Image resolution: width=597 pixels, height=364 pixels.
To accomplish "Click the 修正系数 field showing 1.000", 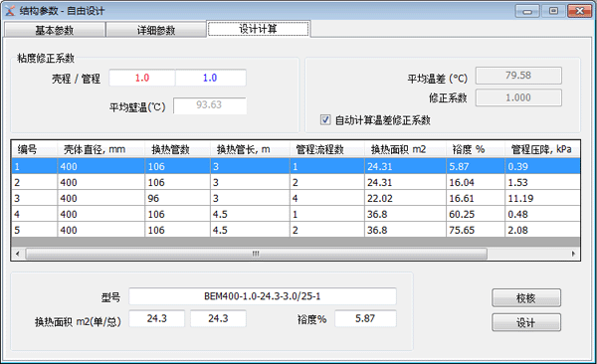I will [518, 97].
